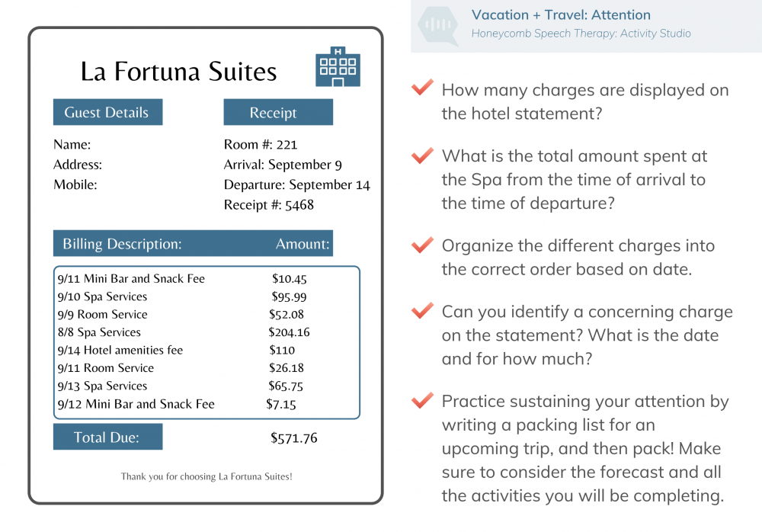The image size is (762, 532).
Task: Click checkmark beside organize charges question
Action: [422, 245]
